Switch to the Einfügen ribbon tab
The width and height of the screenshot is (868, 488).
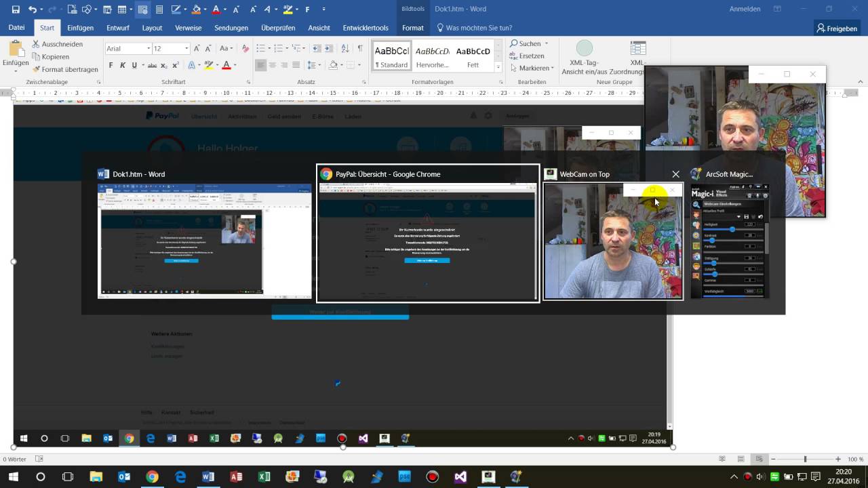pos(81,28)
